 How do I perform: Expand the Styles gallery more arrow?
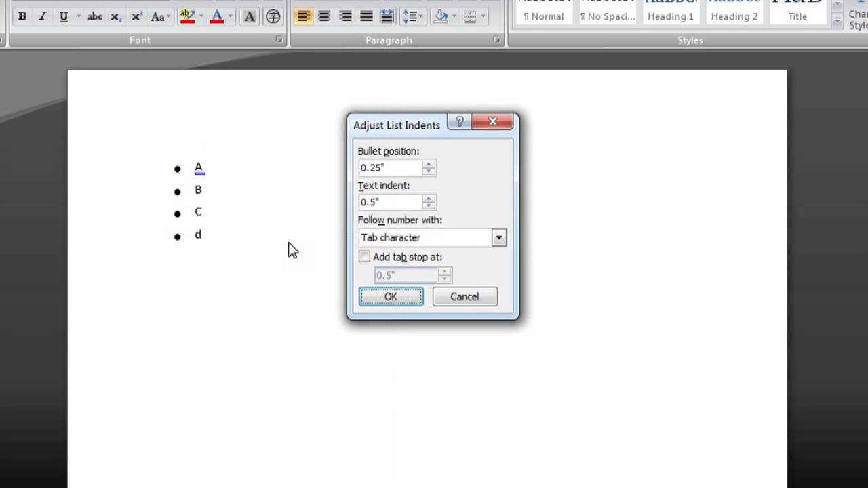(837, 22)
